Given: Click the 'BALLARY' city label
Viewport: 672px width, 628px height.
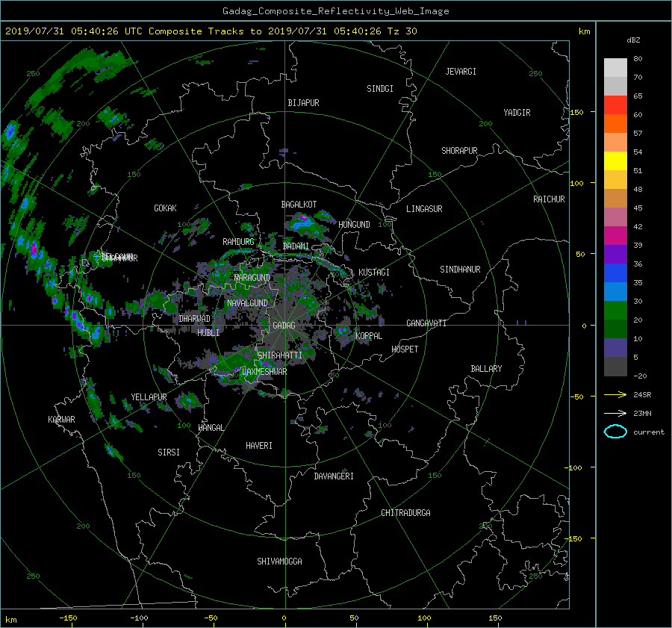Looking at the screenshot, I should click(x=486, y=369).
